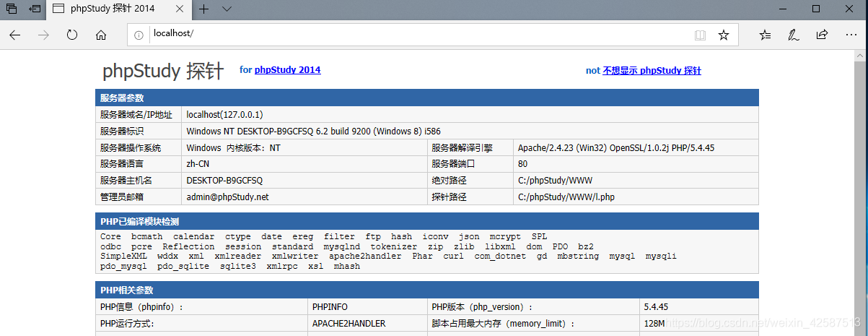The width and height of the screenshot is (868, 336).
Task: Click the Add notes pen icon
Action: click(x=793, y=34)
